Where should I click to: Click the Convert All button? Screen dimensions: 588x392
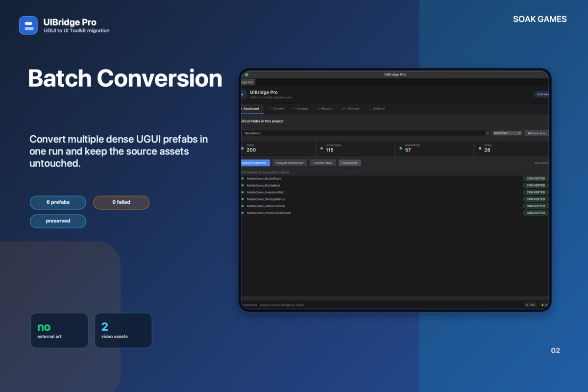click(350, 163)
